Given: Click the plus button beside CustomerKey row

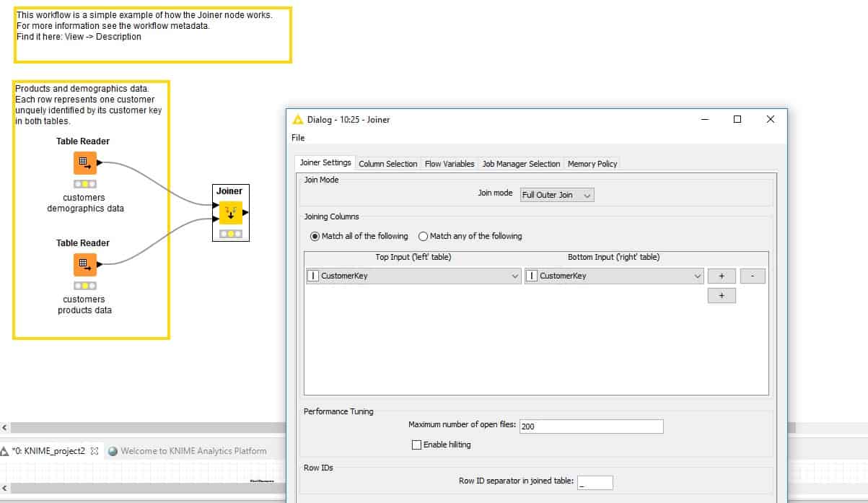Looking at the screenshot, I should tap(722, 276).
